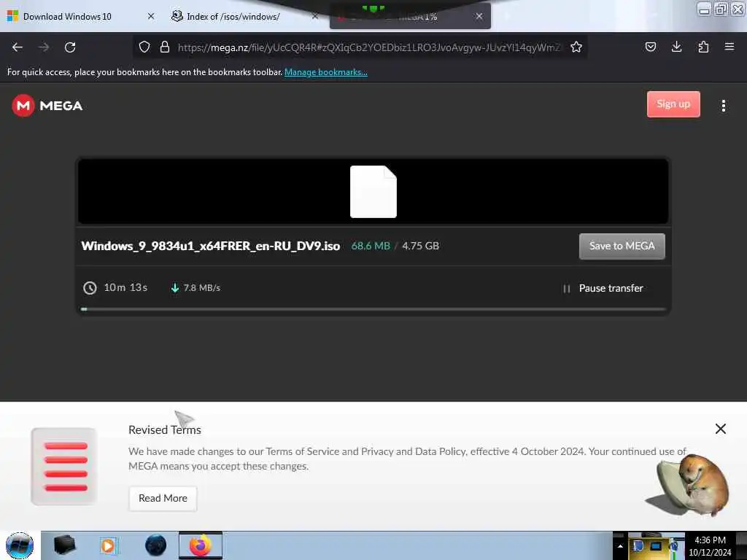
Task: Go back with the browser back arrow
Action: (x=18, y=47)
